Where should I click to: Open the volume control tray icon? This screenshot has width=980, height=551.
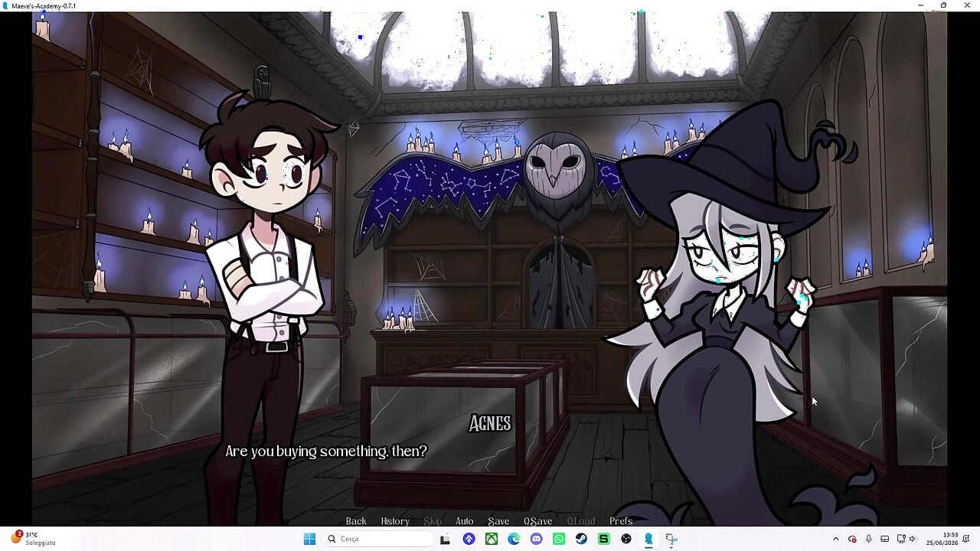pyautogui.click(x=913, y=539)
